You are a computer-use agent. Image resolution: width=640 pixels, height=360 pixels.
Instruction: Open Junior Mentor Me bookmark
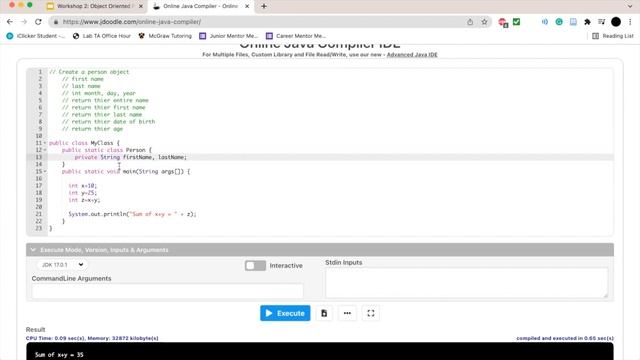(x=229, y=36)
